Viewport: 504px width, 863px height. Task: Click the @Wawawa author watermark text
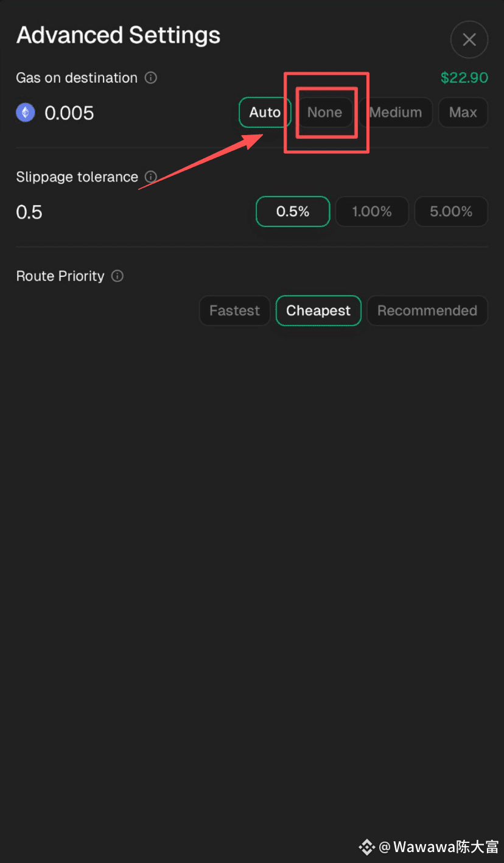click(x=439, y=847)
